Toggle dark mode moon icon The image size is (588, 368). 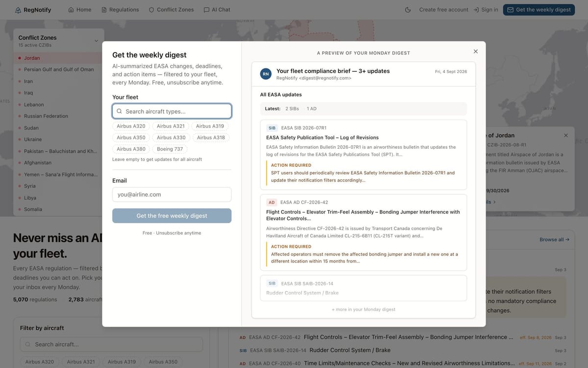[408, 10]
